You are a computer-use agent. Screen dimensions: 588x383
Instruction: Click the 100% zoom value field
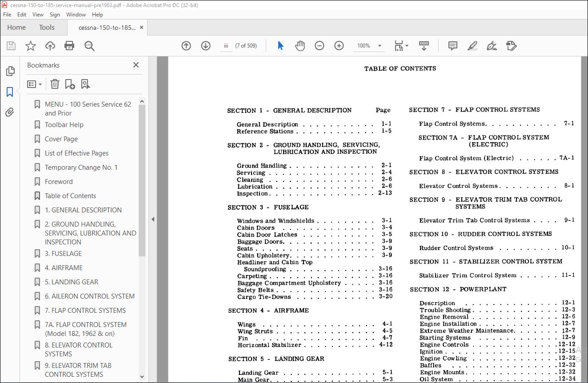click(x=364, y=46)
